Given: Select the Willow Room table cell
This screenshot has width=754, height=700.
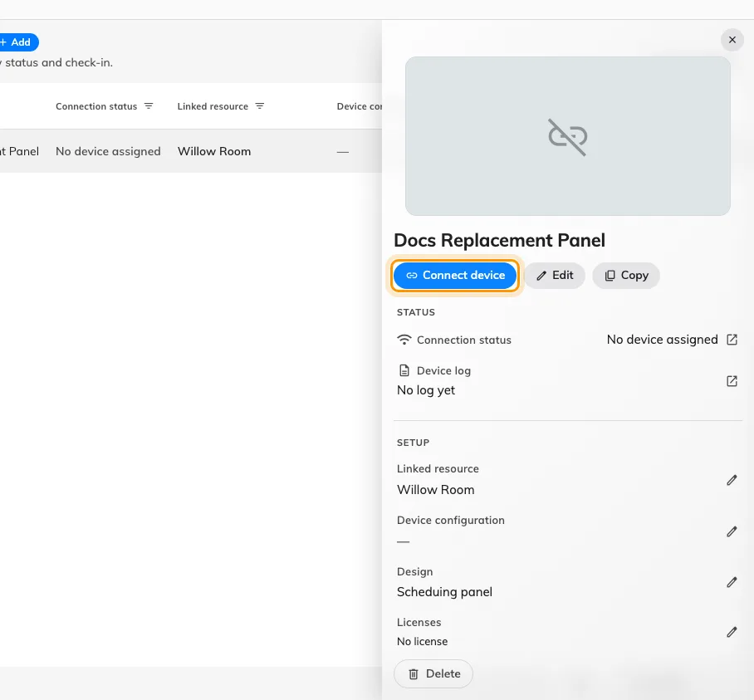Looking at the screenshot, I should pos(214,151).
